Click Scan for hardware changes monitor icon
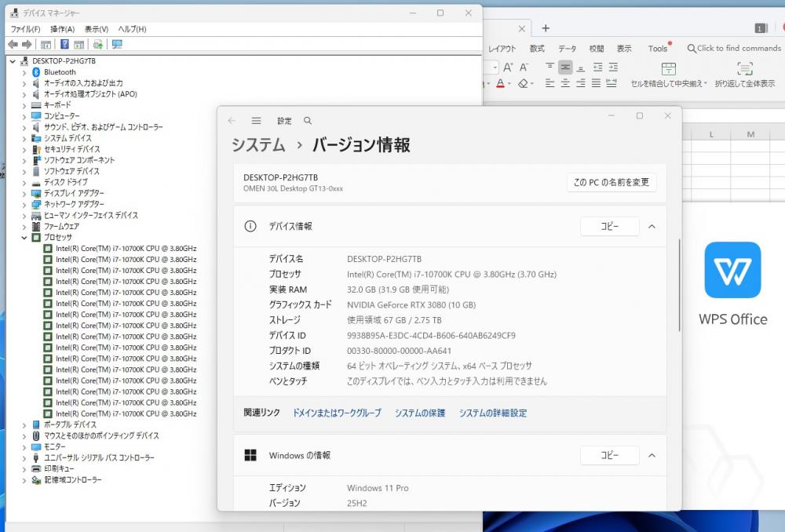The width and height of the screenshot is (785, 532). (x=117, y=45)
